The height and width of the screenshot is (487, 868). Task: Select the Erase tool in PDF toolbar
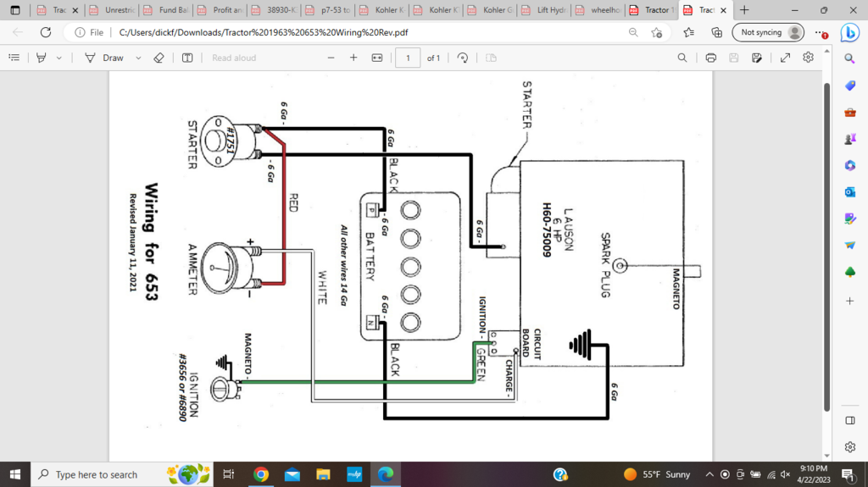(x=158, y=58)
